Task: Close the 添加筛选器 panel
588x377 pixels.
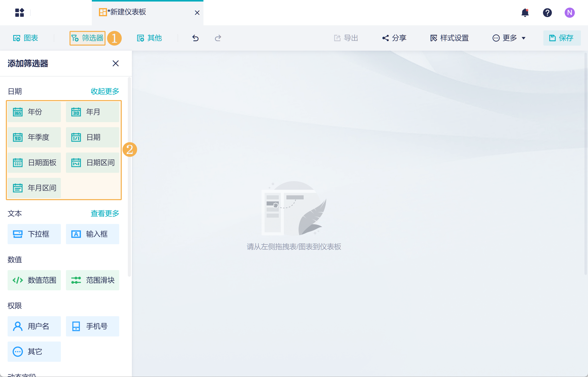Action: [x=116, y=63]
